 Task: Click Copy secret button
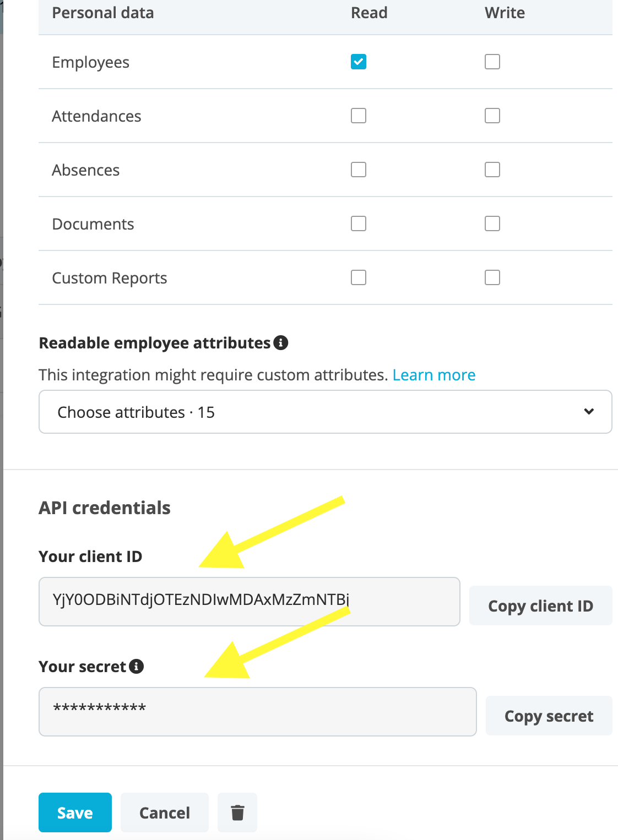pos(549,716)
